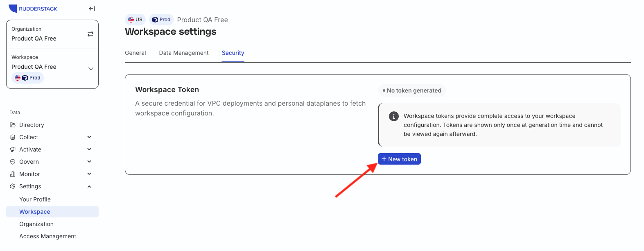The image size is (644, 251).
Task: Collapse the sidebar with the arrow icon
Action: [x=92, y=9]
